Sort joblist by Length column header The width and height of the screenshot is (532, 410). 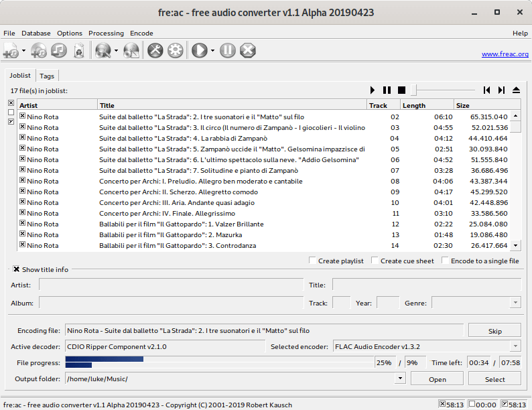tap(427, 105)
